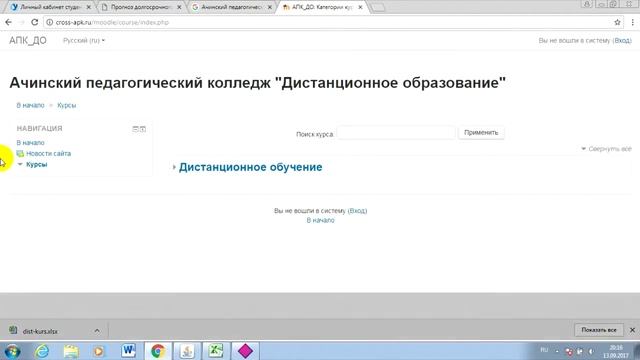The height and width of the screenshot is (360, 640).
Task: Open the downloaded dist-kurs.xlsx file
Action: tap(40, 331)
